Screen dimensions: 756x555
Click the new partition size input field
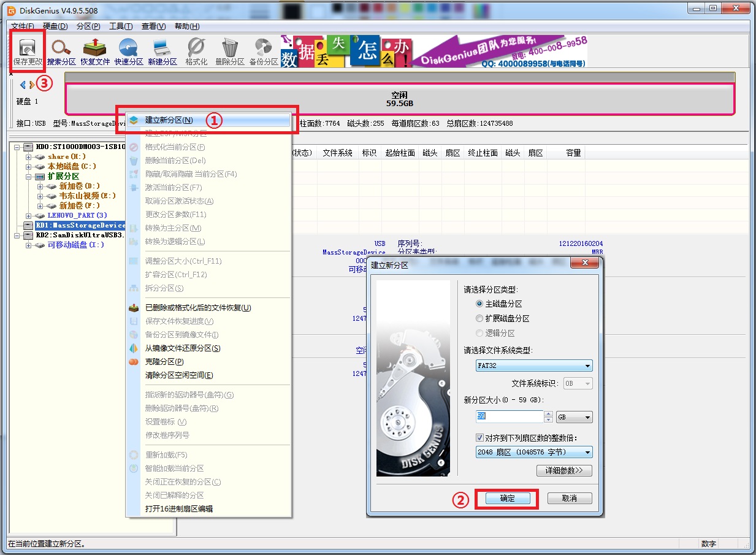coord(509,417)
